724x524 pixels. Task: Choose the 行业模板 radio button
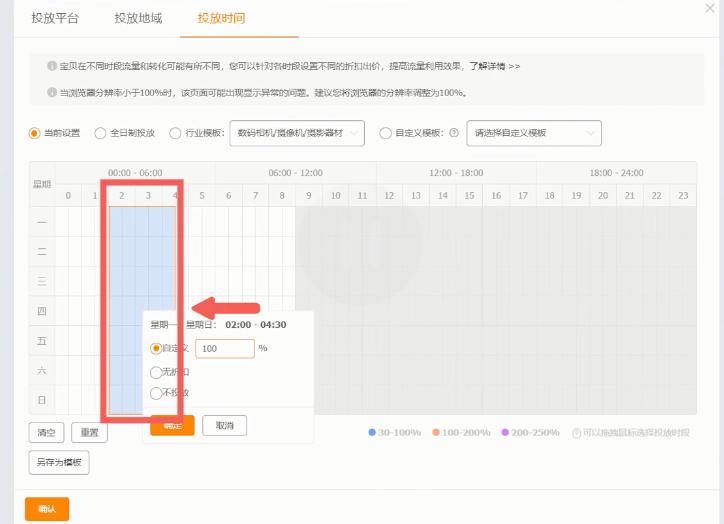coord(175,133)
